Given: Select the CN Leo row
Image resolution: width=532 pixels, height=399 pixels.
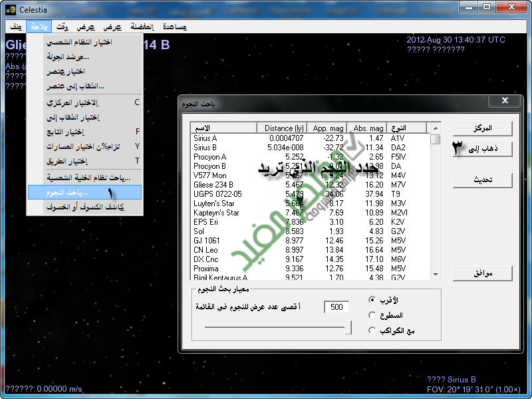Looking at the screenshot, I should 310,250.
